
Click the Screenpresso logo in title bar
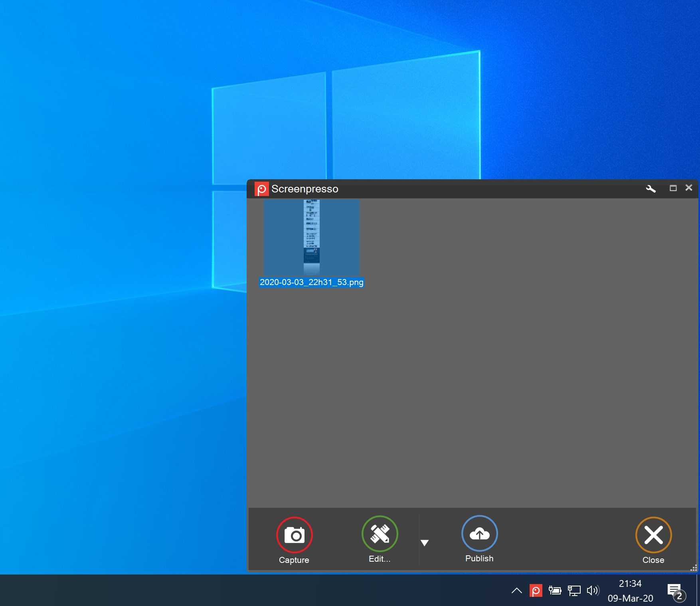261,189
